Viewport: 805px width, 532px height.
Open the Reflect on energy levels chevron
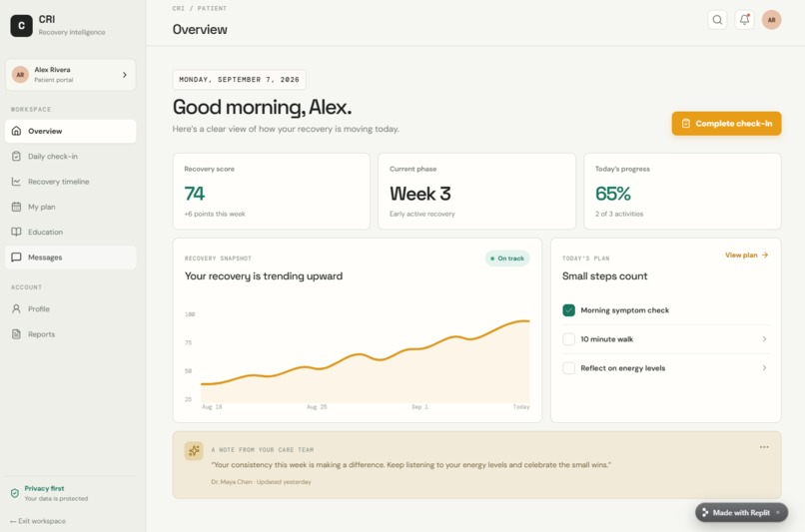[x=764, y=368]
